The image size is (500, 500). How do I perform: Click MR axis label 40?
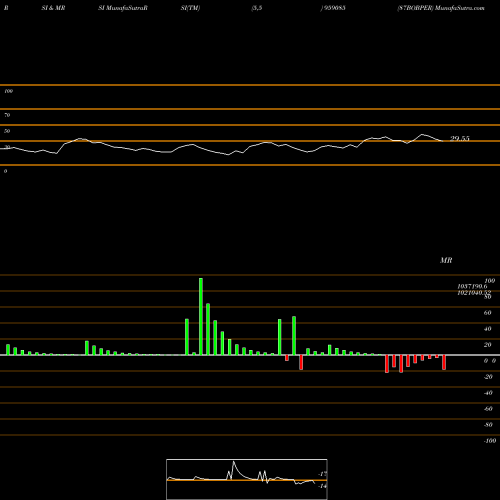pyautogui.click(x=487, y=329)
